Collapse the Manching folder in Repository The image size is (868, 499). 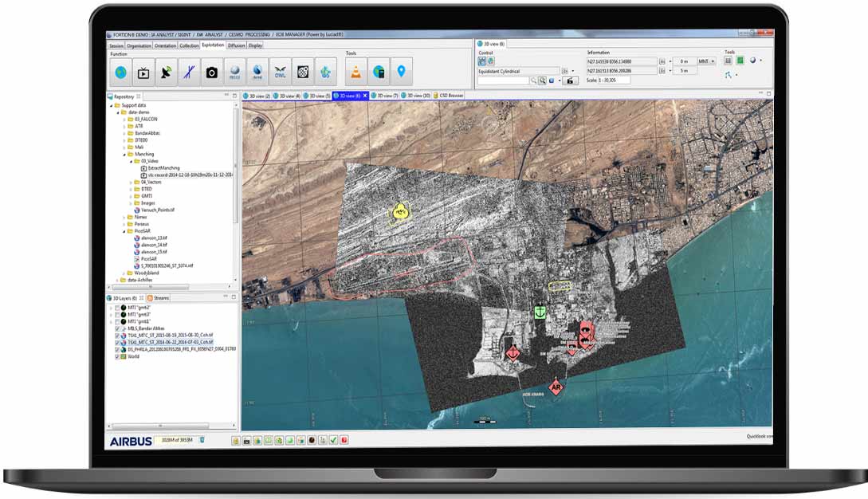click(x=124, y=154)
